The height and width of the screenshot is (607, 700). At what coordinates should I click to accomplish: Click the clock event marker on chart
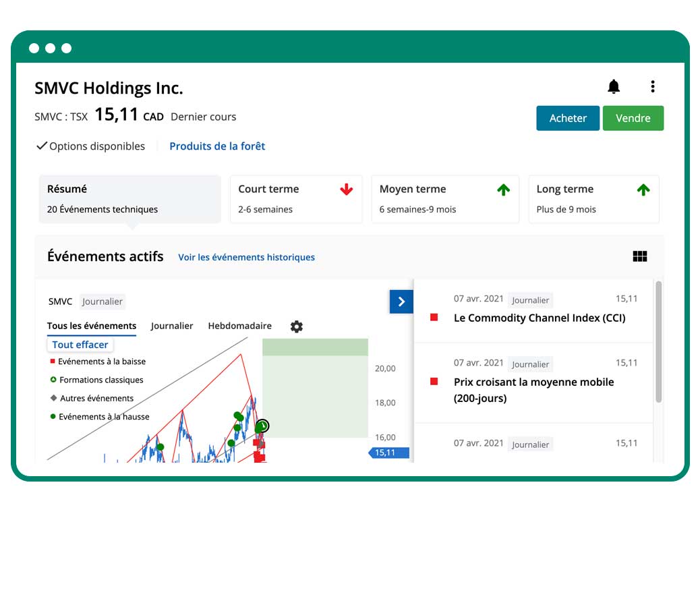pos(262,426)
